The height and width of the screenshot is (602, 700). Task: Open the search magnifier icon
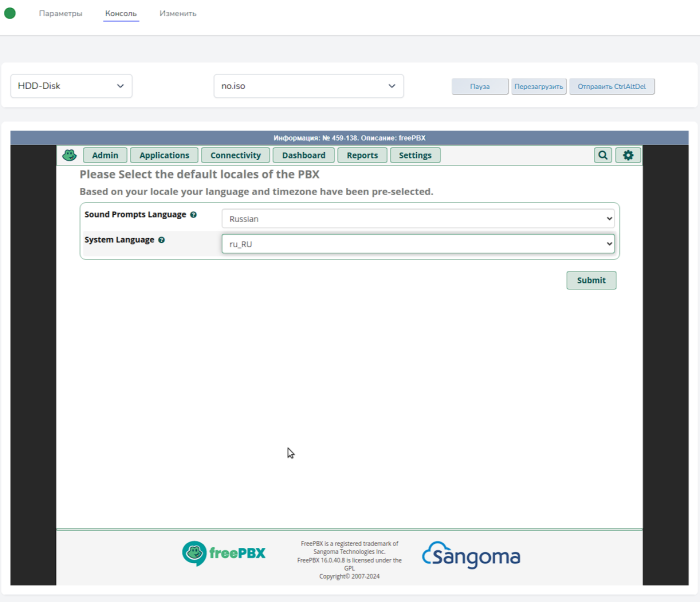(x=603, y=155)
